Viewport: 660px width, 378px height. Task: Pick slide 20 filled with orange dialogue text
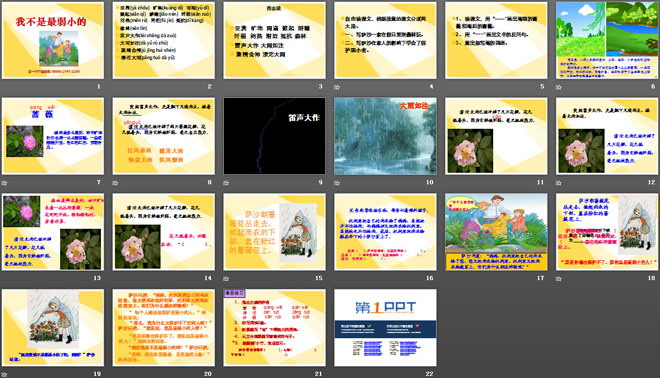point(164,327)
